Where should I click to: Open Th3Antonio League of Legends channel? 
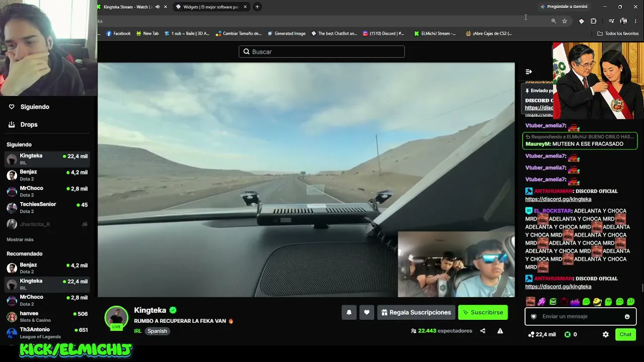pyautogui.click(x=47, y=333)
